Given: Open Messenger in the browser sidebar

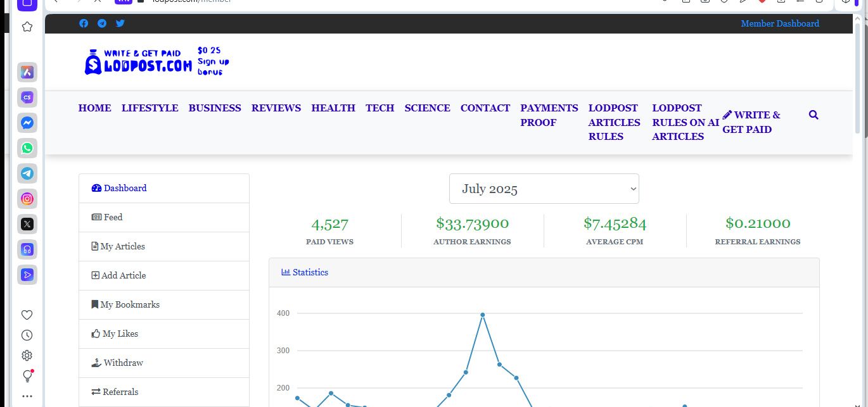Looking at the screenshot, I should [27, 123].
